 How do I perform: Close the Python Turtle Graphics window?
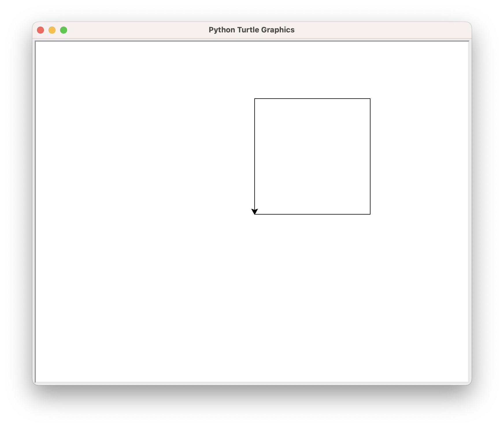pyautogui.click(x=40, y=30)
